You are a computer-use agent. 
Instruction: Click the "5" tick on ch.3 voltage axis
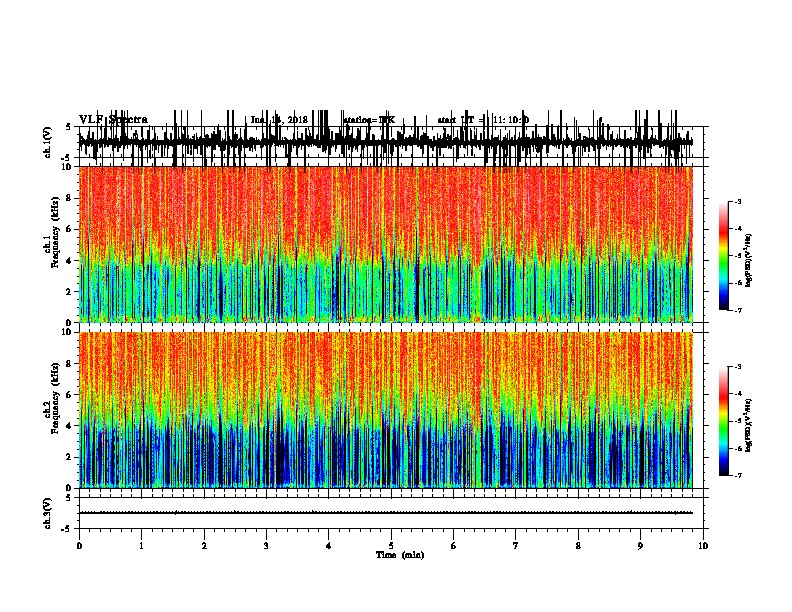[x=70, y=498]
